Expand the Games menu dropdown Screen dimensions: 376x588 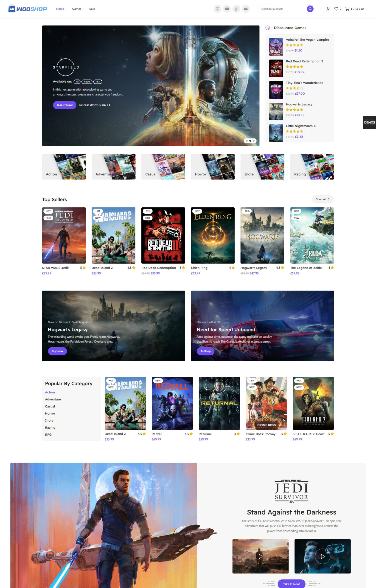point(78,9)
